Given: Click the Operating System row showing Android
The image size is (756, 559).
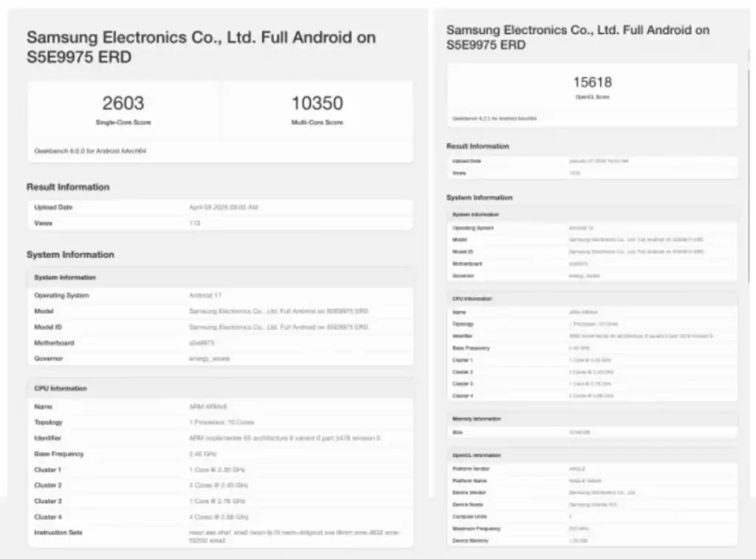Looking at the screenshot, I should point(220,295).
